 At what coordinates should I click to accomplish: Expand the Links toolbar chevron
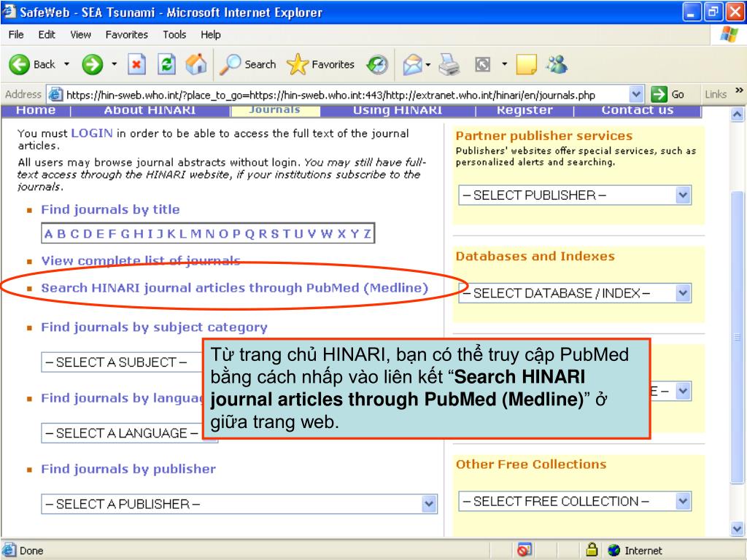[x=739, y=90]
